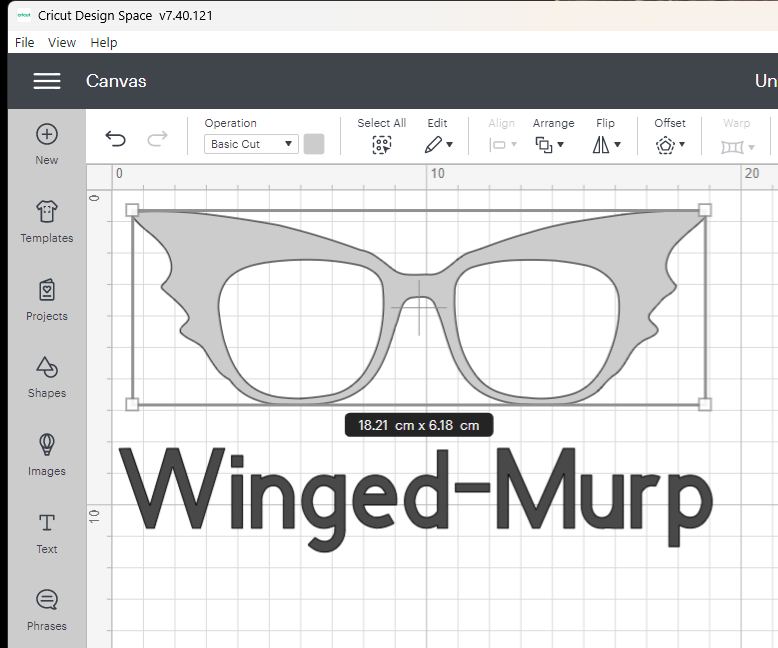Open the Images library
The width and height of the screenshot is (778, 648).
point(47,446)
